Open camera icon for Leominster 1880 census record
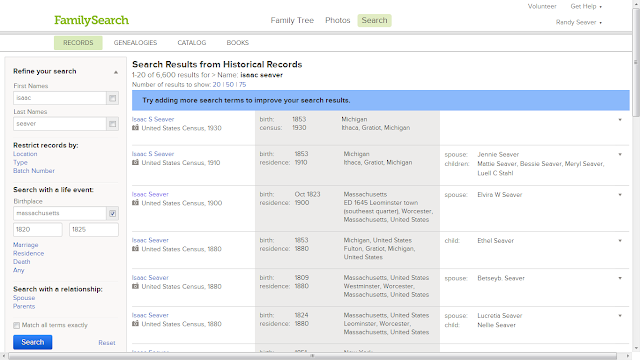The image size is (640, 360). coord(136,324)
